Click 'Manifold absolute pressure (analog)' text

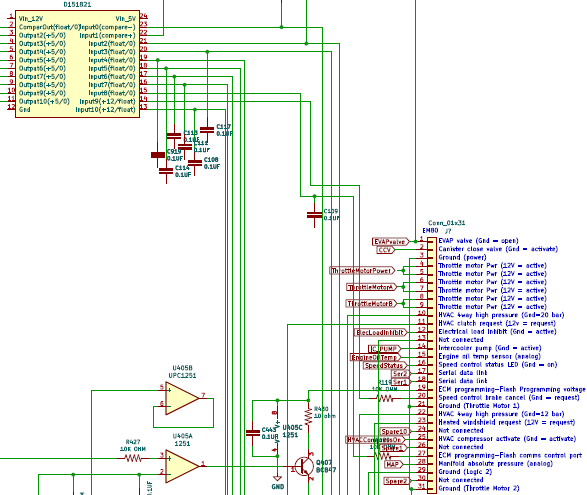(496, 463)
